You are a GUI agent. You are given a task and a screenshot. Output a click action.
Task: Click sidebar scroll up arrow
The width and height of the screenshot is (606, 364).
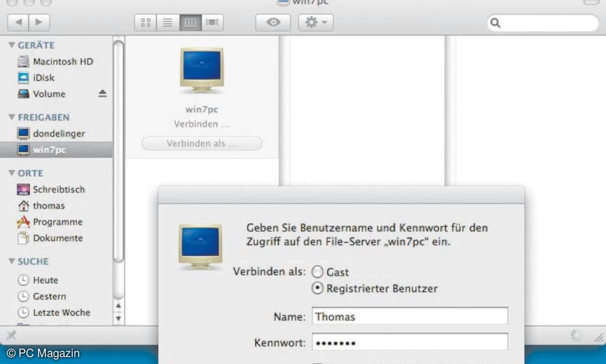[x=119, y=306]
